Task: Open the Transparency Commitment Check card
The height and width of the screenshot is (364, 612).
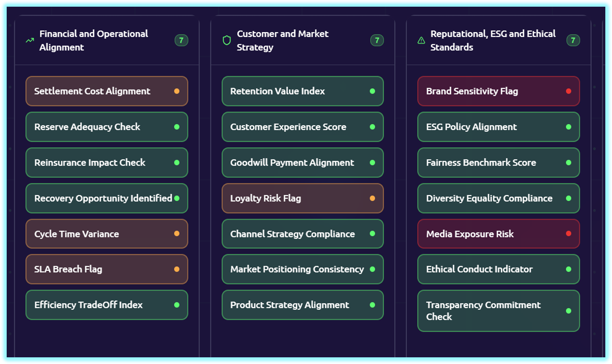Action: click(498, 311)
